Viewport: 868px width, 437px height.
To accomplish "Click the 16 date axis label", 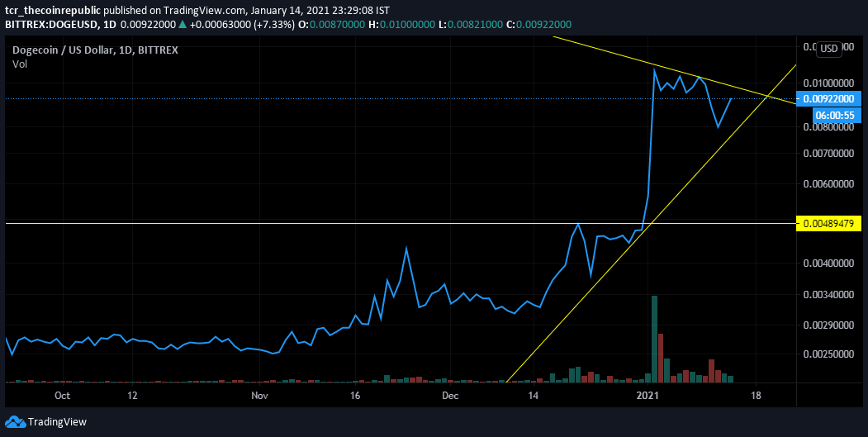I will click(x=355, y=396).
